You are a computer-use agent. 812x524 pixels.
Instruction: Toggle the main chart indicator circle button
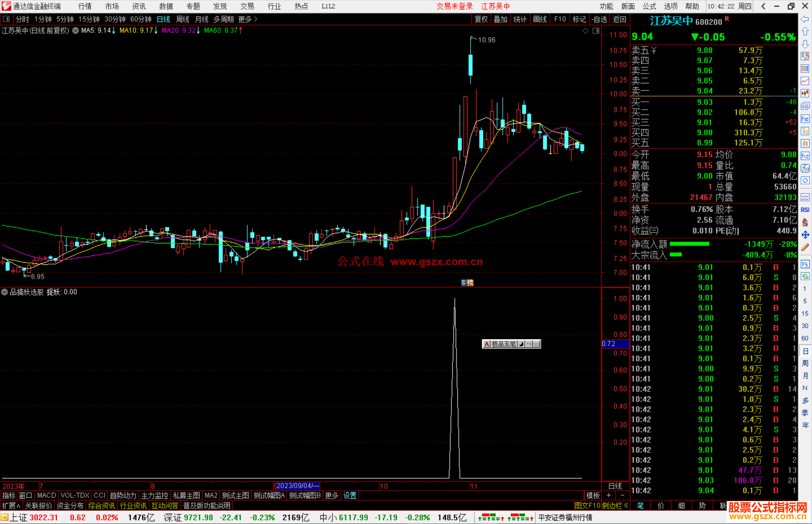tap(76, 30)
